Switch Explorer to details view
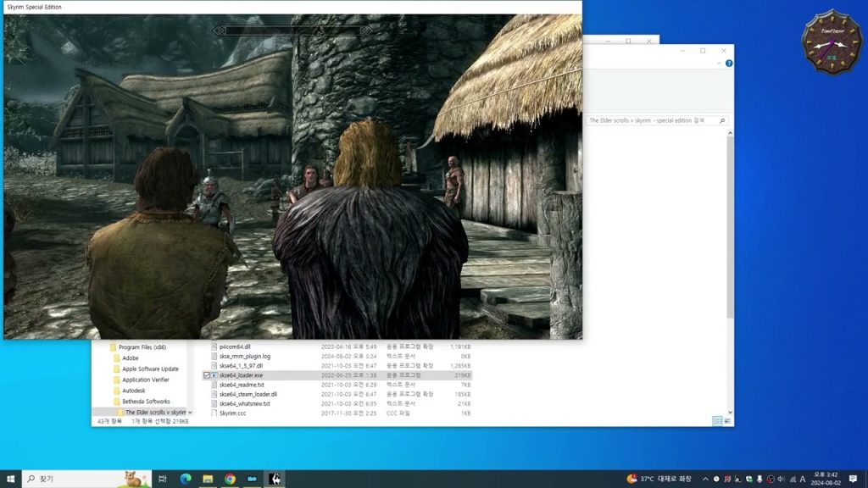 point(717,421)
